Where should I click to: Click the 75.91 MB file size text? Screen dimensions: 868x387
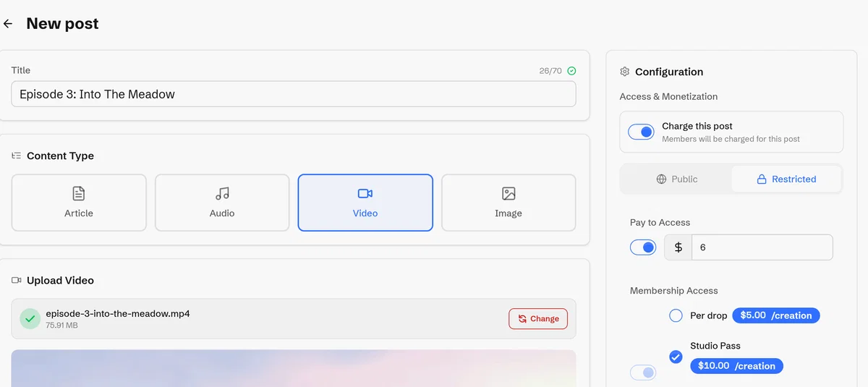point(61,326)
